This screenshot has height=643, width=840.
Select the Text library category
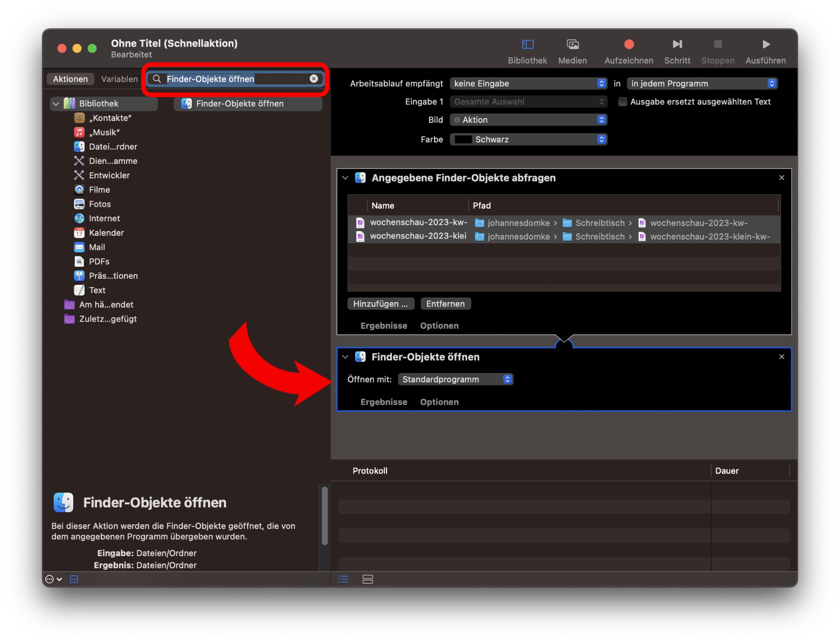[97, 290]
